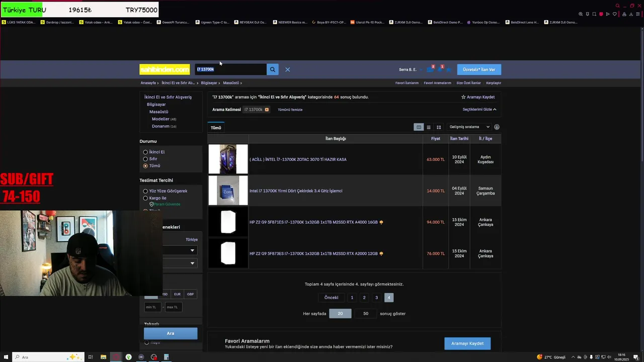
Task: Choose GBP currency toggle
Action: (x=190, y=294)
